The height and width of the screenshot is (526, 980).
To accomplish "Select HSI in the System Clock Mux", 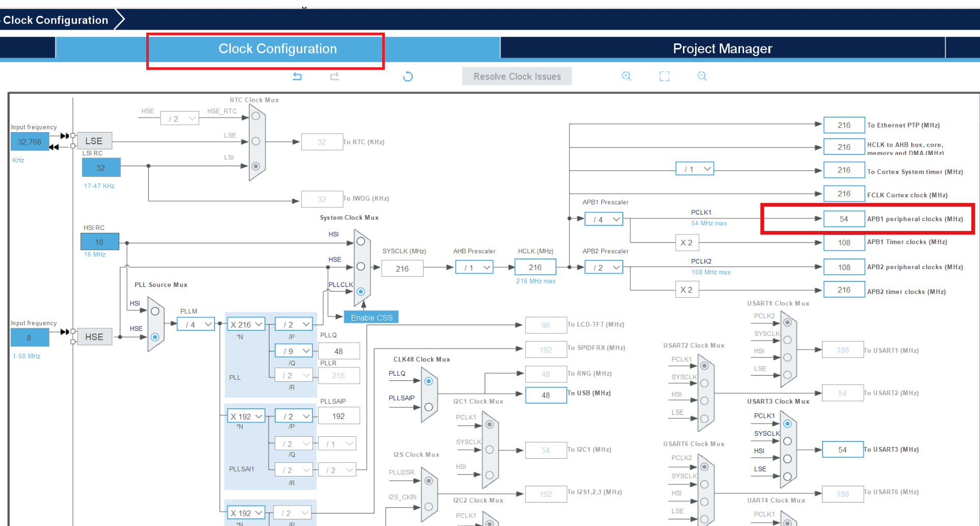I will click(361, 241).
